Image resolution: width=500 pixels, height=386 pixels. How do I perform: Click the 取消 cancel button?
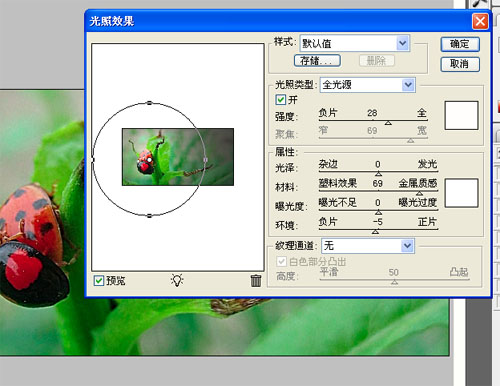click(460, 64)
